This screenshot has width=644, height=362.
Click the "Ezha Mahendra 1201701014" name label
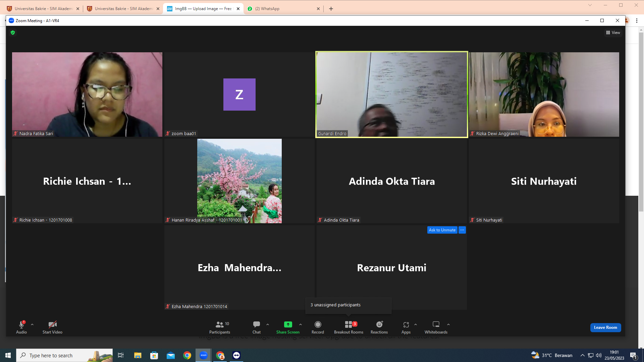pyautogui.click(x=199, y=306)
